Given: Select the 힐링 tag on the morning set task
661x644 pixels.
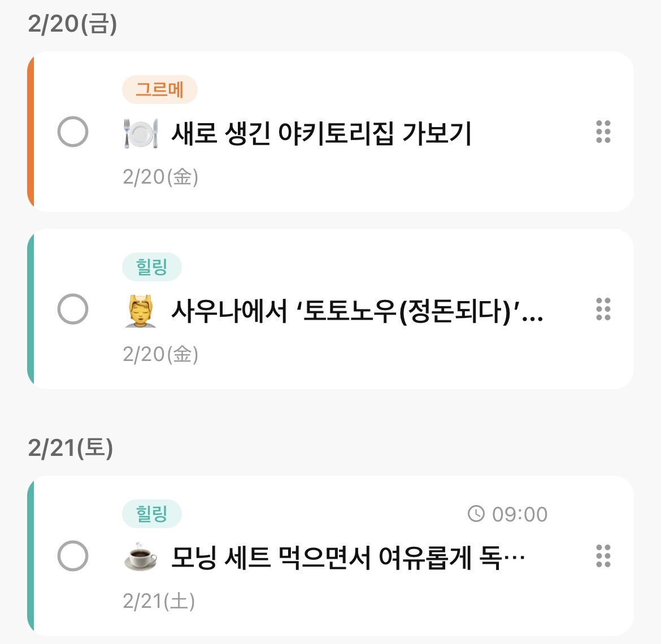Looking at the screenshot, I should [x=151, y=514].
